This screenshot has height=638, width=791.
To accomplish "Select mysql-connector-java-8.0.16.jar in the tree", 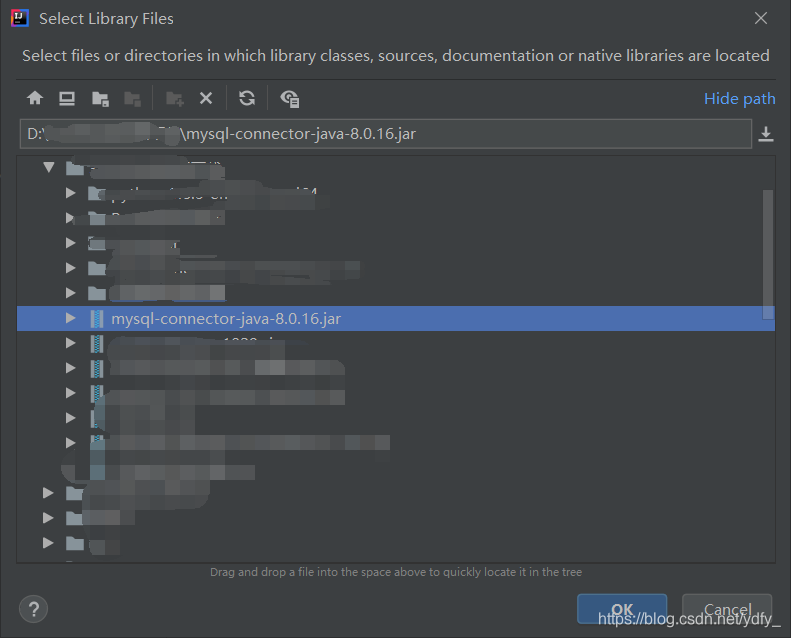I will [x=396, y=318].
